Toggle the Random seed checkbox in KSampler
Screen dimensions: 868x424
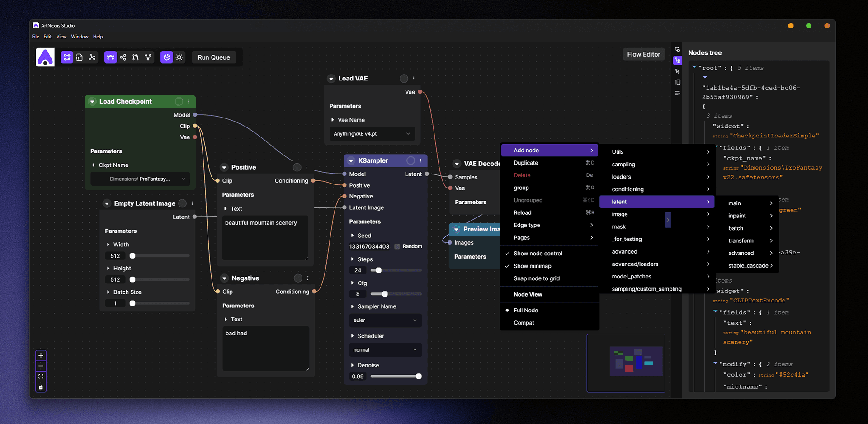pyautogui.click(x=397, y=246)
